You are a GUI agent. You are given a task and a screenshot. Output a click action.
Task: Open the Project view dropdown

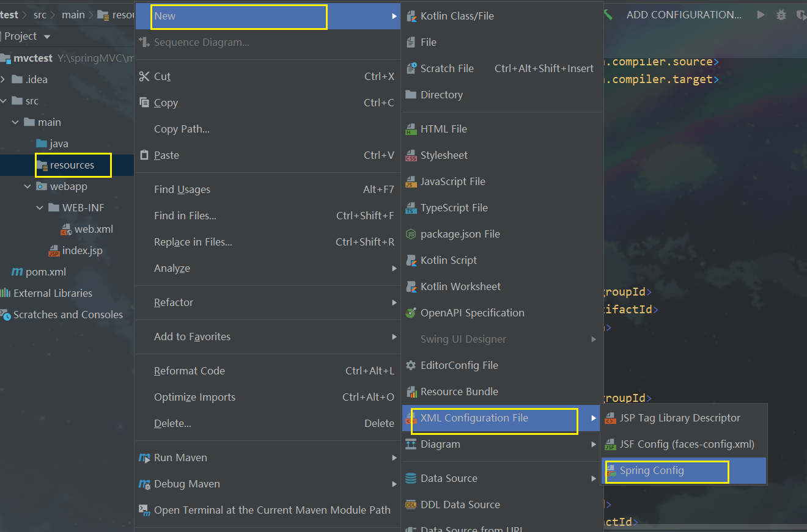[47, 37]
